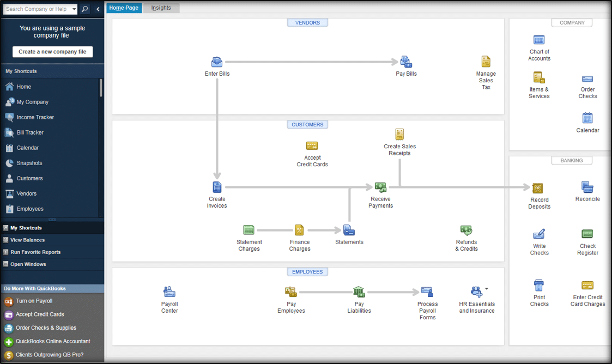This screenshot has width=612, height=364.
Task: Open the Enter Bills icon
Action: click(217, 62)
